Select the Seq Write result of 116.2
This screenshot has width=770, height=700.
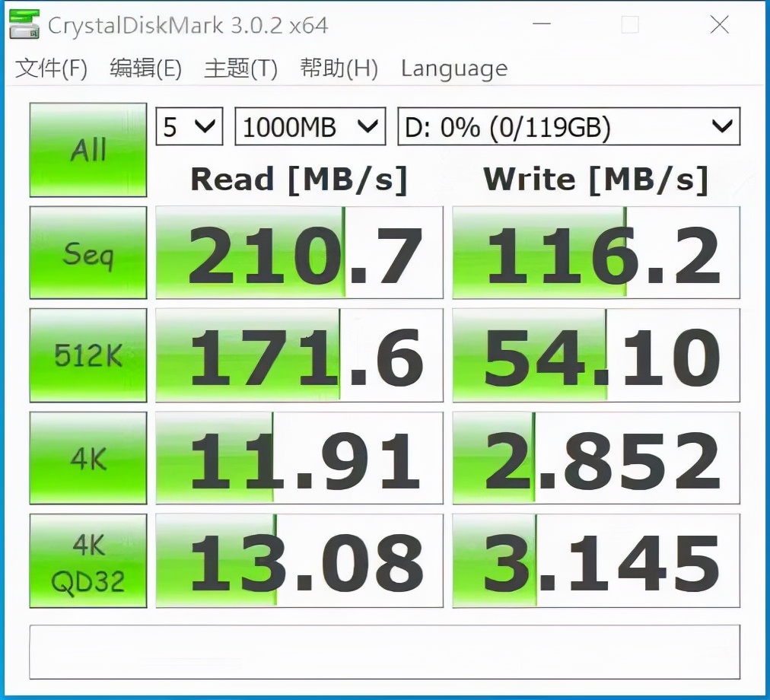coord(596,252)
